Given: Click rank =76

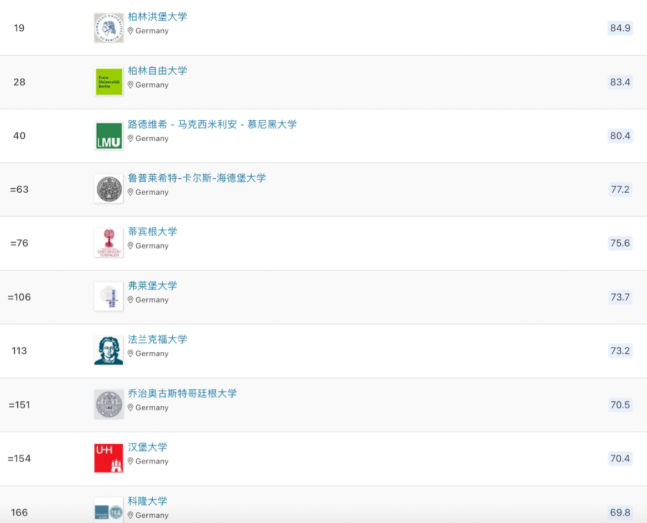Looking at the screenshot, I should pyautogui.click(x=19, y=243).
